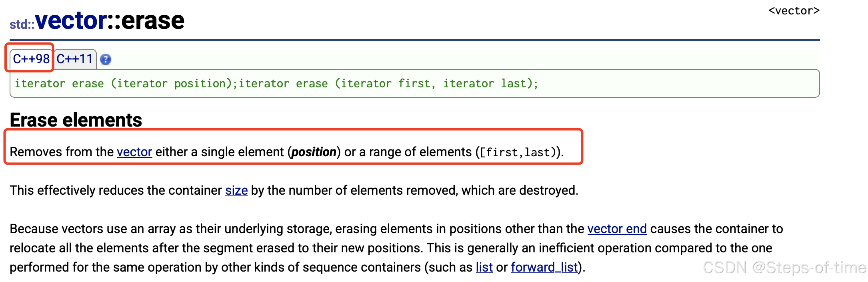The image size is (868, 282).
Task: Click the 'Erase elements' heading
Action: tap(76, 120)
